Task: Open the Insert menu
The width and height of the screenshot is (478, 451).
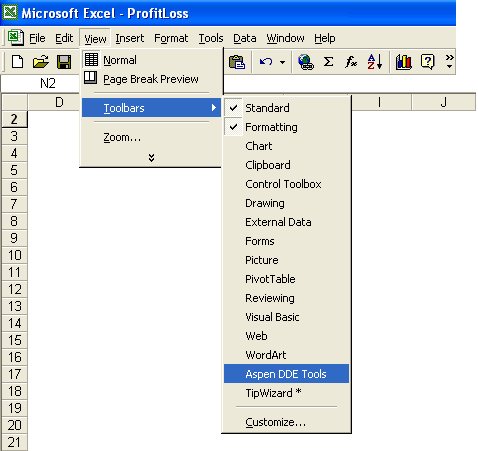Action: tap(130, 38)
